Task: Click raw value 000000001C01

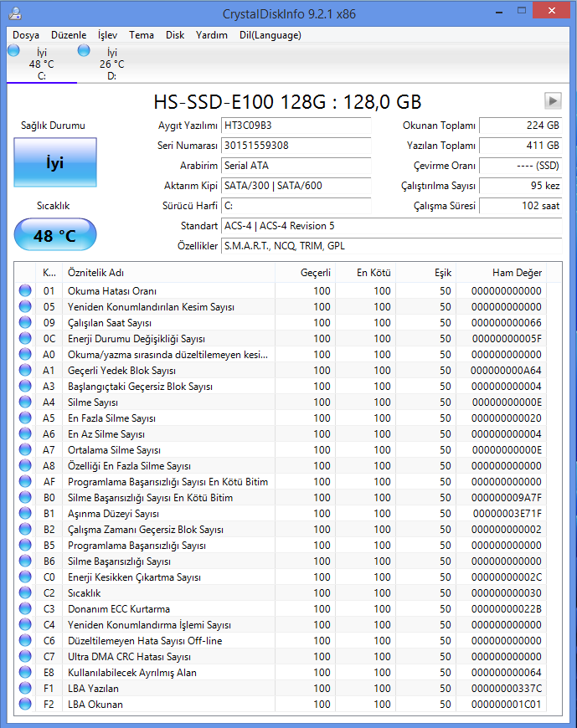Action: 507,705
